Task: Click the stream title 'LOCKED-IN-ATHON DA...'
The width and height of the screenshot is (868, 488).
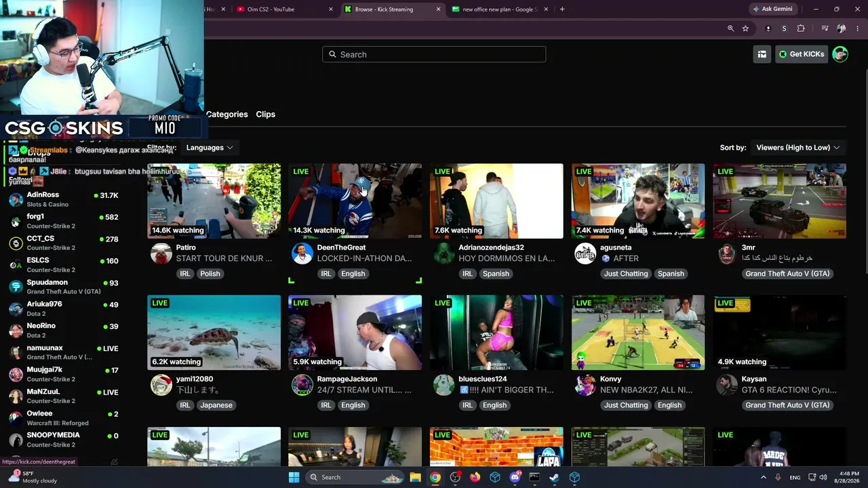Action: [x=364, y=258]
